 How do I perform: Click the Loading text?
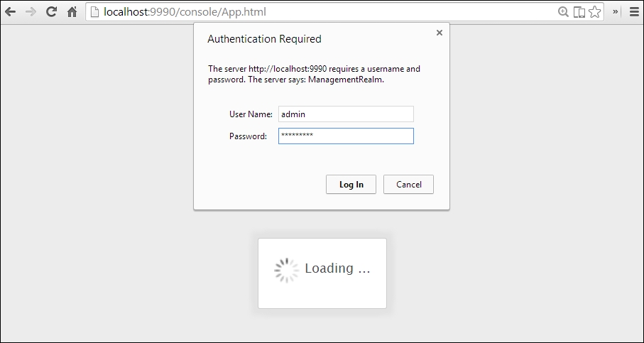coord(337,268)
